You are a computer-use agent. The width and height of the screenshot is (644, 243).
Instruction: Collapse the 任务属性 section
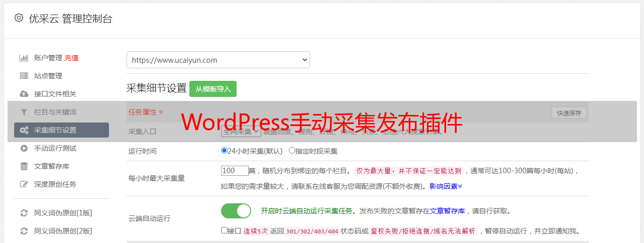(146, 112)
